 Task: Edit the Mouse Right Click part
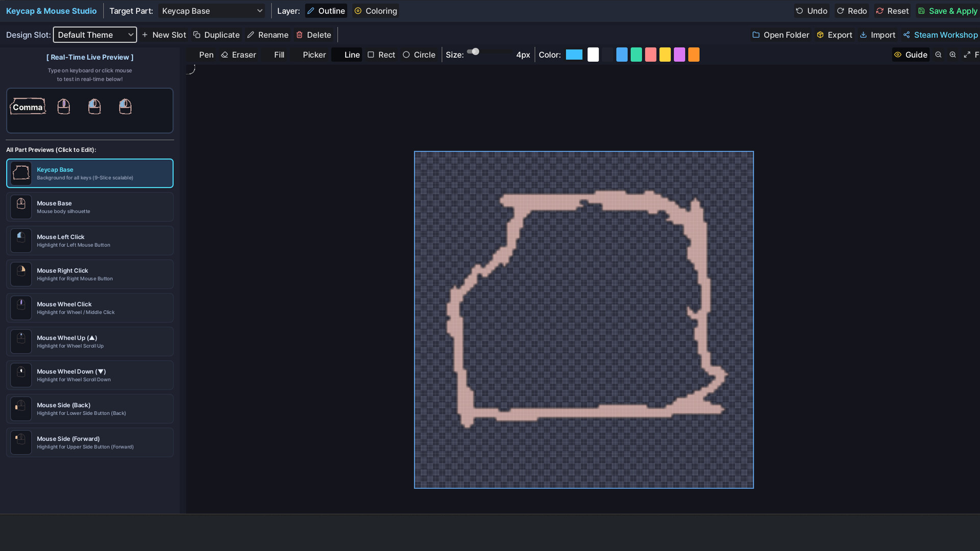(x=90, y=274)
